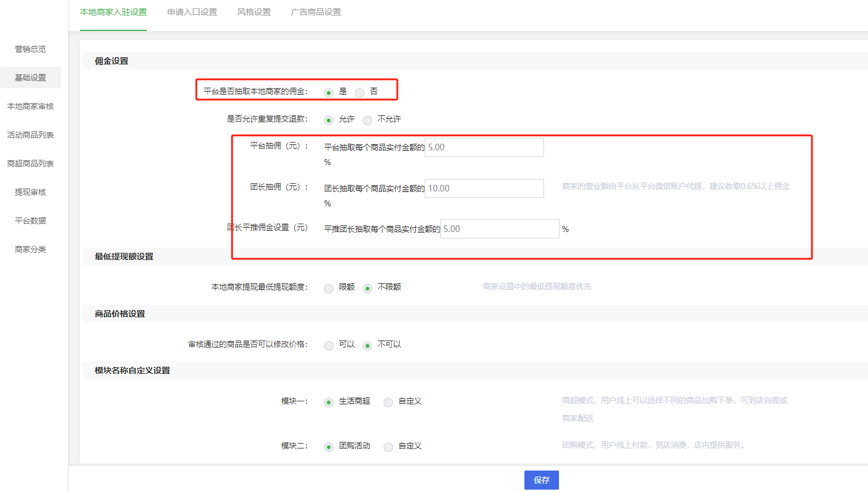The height and width of the screenshot is (492, 868).
Task: Go to 本地商家审核 in sidebar
Action: [30, 106]
